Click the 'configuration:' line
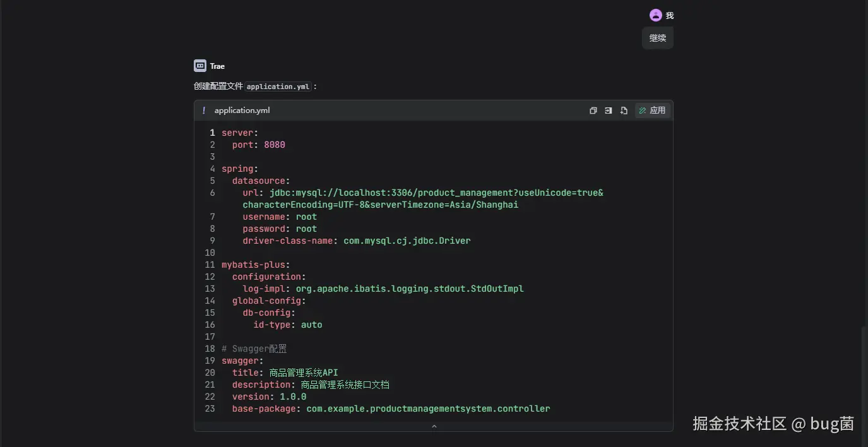This screenshot has height=447, width=868. click(x=269, y=277)
